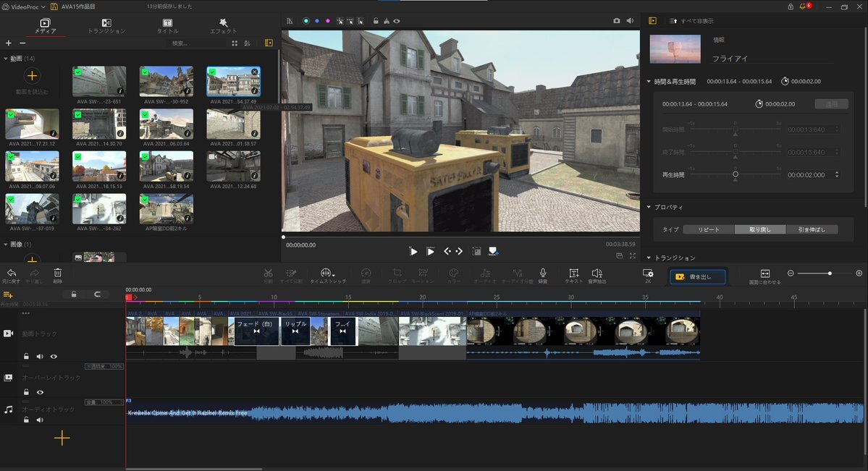Switch to the トランジション transitions tab

[x=106, y=26]
